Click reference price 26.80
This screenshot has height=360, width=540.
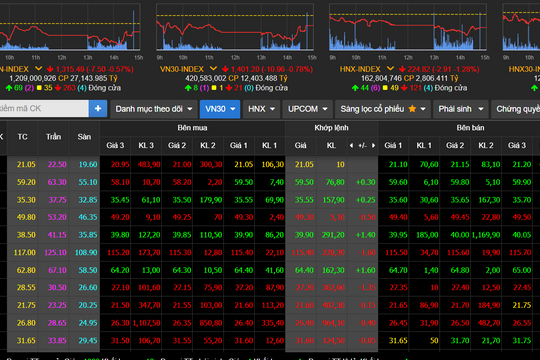point(26,323)
